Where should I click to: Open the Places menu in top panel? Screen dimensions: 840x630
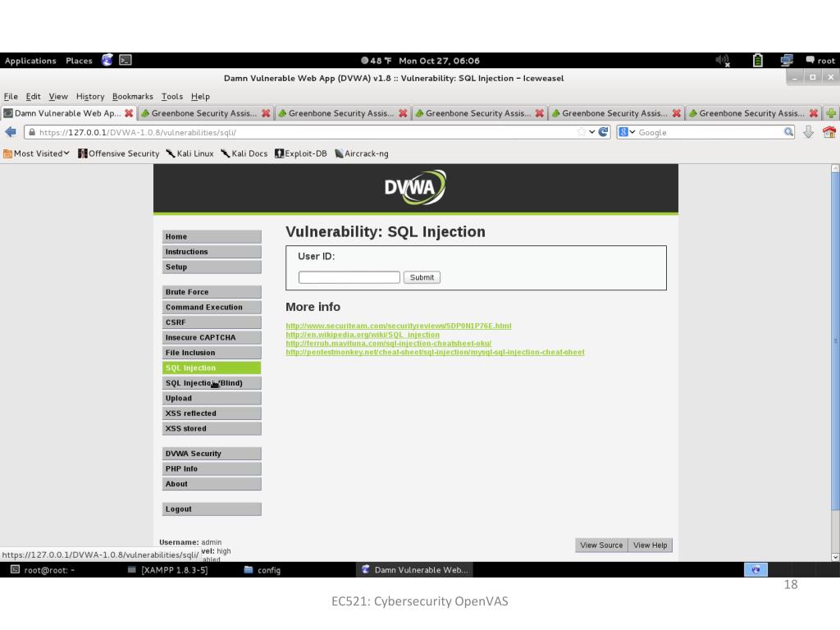(79, 61)
